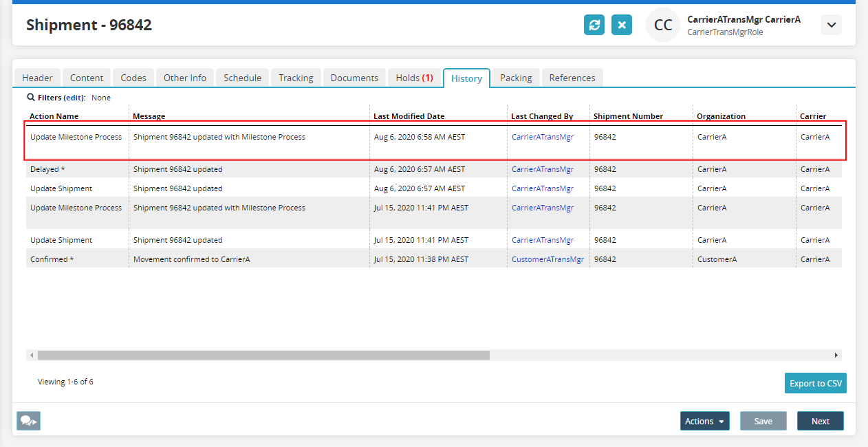
Task: Click the horizontal scrollbar left arrow
Action: [32, 356]
